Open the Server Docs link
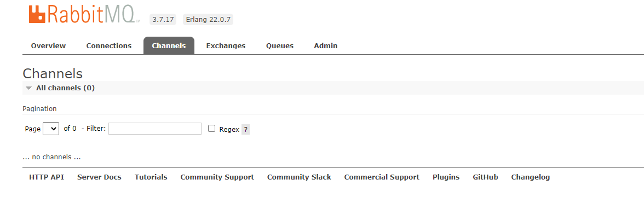 (x=100, y=177)
